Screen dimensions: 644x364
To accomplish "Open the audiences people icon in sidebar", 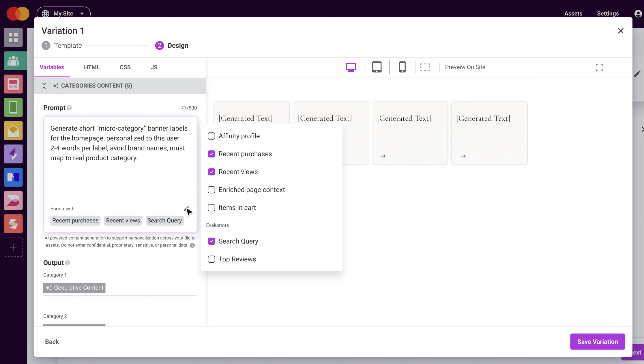I will [13, 61].
